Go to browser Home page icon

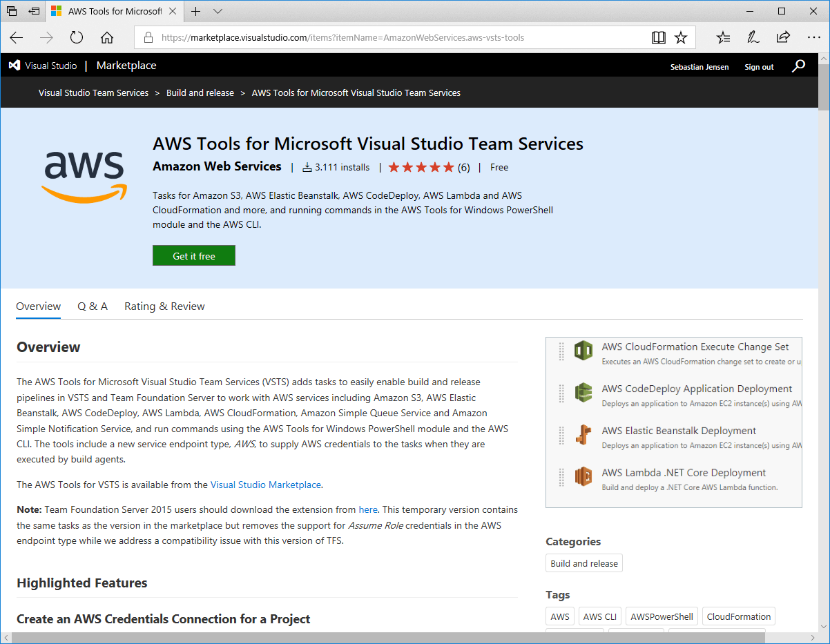107,38
